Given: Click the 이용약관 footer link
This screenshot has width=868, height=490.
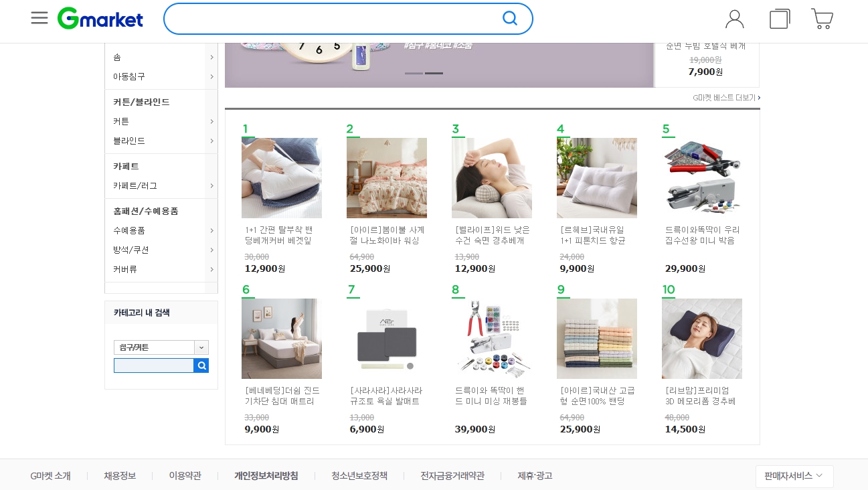Looking at the screenshot, I should point(185,476).
